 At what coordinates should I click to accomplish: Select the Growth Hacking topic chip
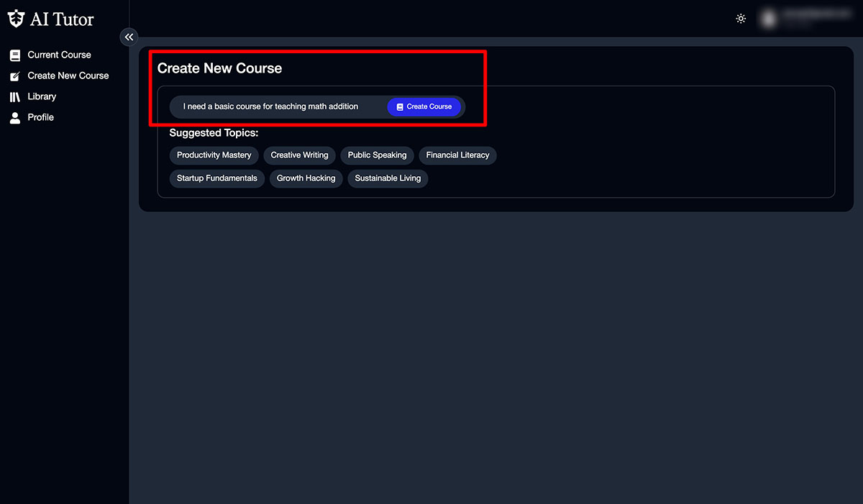[306, 178]
